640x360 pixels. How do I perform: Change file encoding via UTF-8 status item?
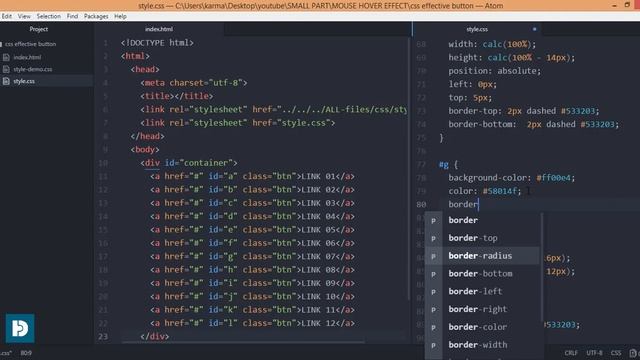(x=594, y=353)
